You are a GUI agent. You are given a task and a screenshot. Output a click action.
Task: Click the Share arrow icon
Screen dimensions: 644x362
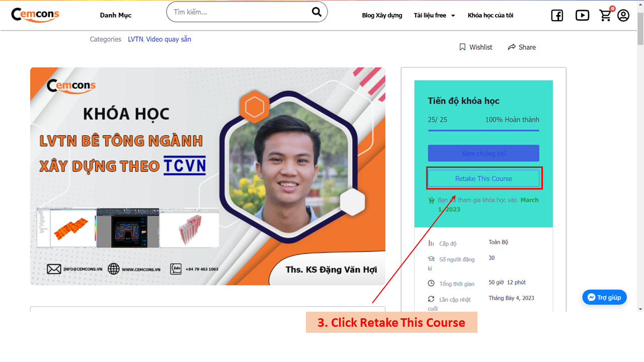(512, 47)
